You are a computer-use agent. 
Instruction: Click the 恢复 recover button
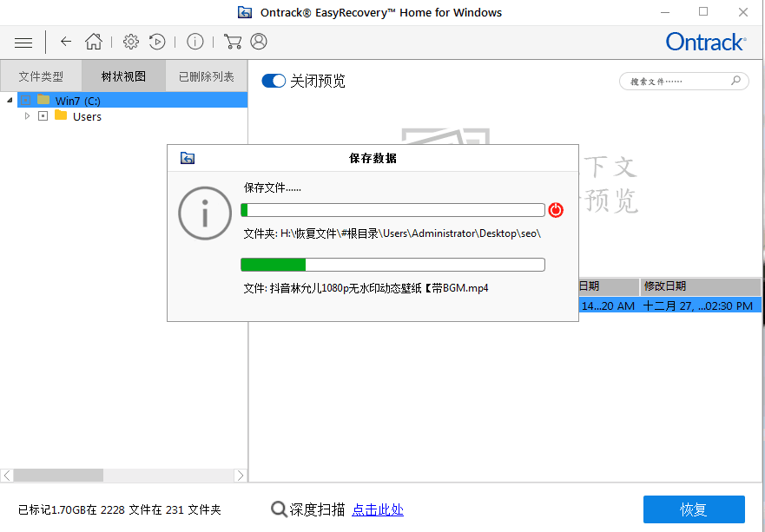[x=694, y=509]
